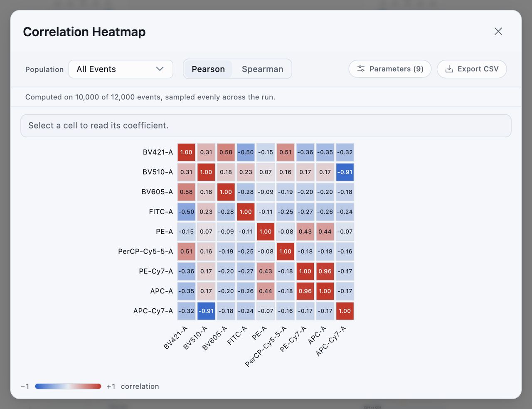Viewport: 532px width, 409px height.
Task: Click the Correlation Heatmap title
Action: click(84, 32)
